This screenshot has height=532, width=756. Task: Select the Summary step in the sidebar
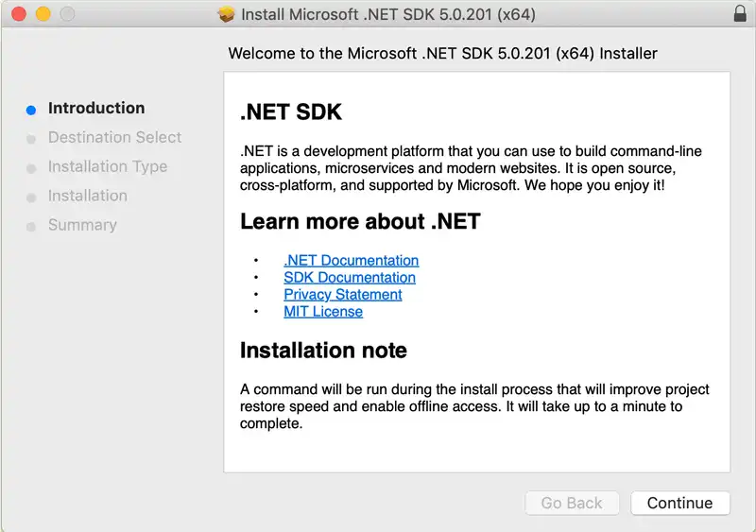click(82, 226)
